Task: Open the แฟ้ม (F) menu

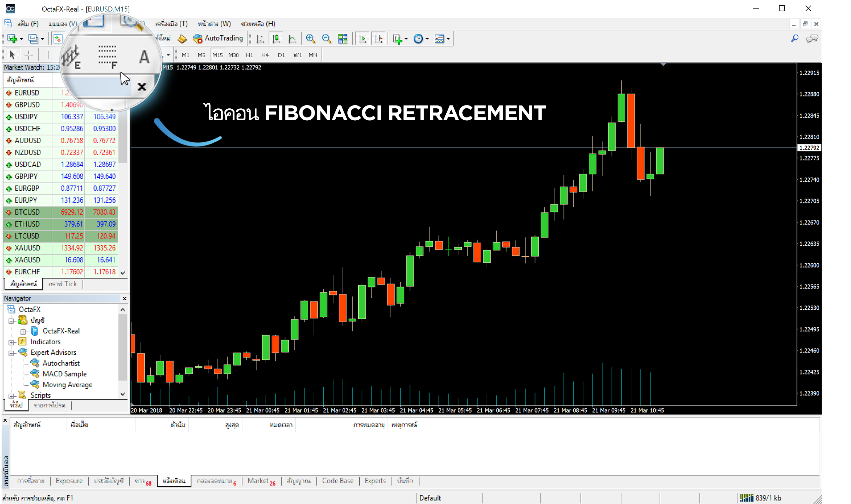Action: point(28,24)
